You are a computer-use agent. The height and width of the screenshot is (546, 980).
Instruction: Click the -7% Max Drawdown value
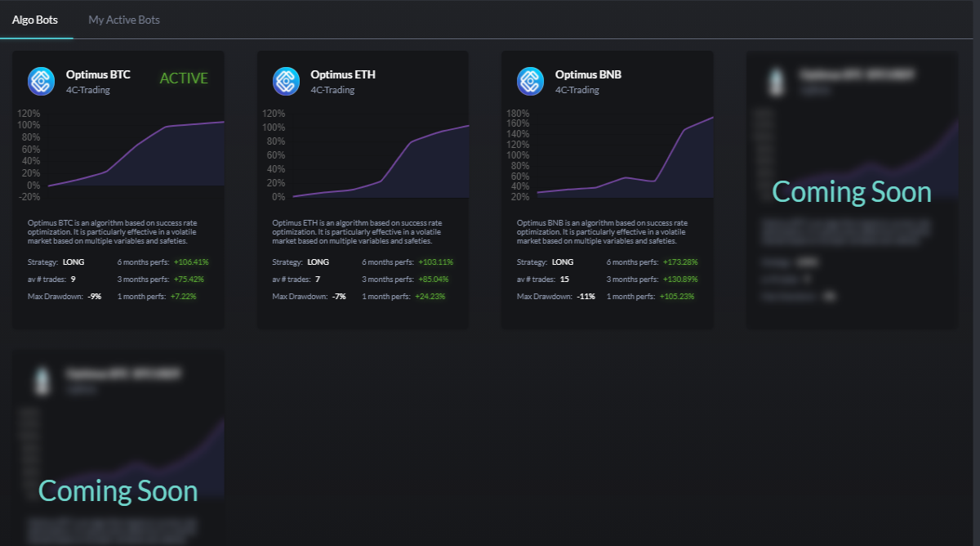pyautogui.click(x=339, y=295)
